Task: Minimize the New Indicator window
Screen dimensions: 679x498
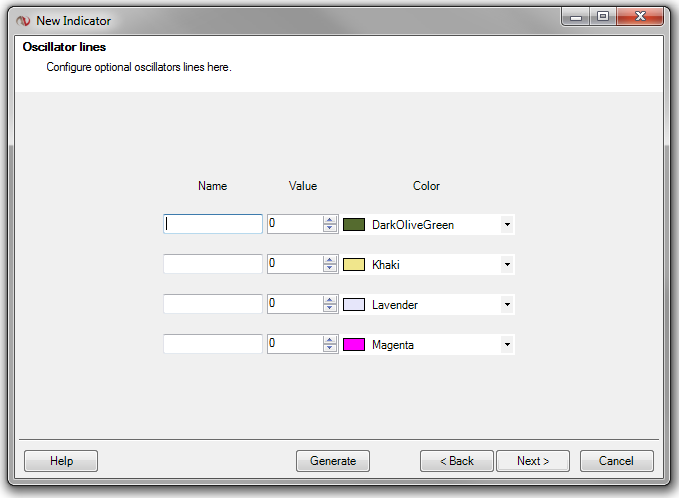Action: (x=576, y=17)
